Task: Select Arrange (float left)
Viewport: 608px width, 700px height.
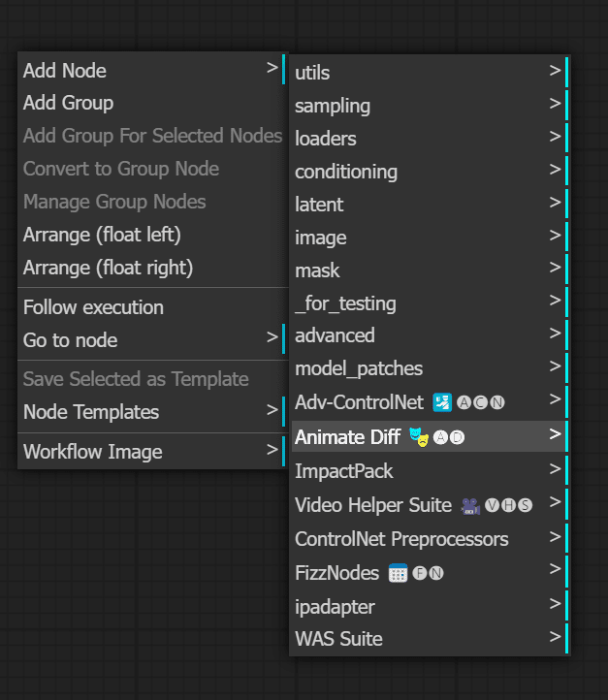Action: pyautogui.click(x=152, y=235)
